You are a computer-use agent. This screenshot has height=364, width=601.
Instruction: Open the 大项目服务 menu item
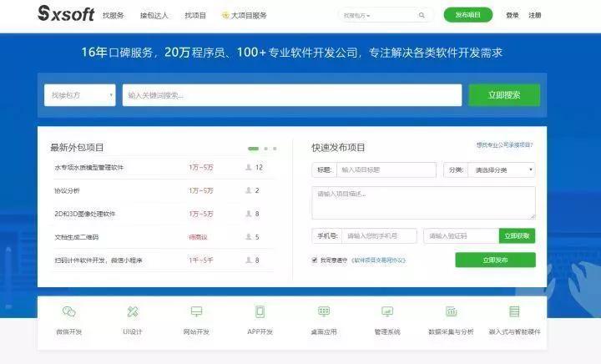[x=244, y=15]
